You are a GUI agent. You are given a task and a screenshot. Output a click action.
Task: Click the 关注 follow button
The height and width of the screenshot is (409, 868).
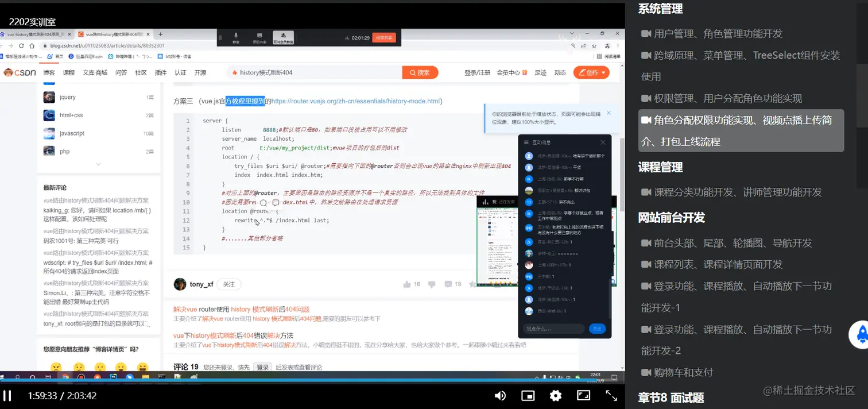(228, 284)
